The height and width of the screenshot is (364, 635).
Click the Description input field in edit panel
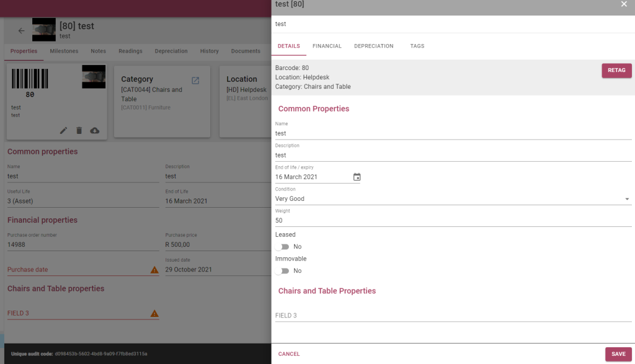(x=453, y=156)
